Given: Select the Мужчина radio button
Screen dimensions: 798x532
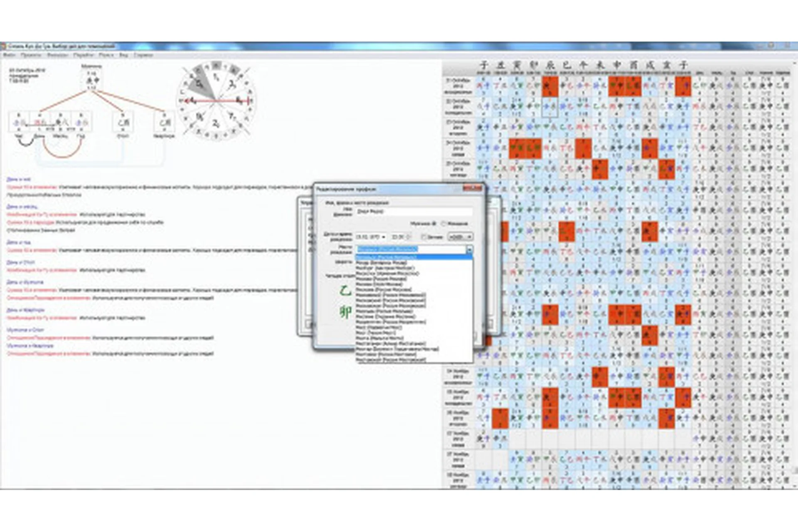Looking at the screenshot, I should pyautogui.click(x=434, y=224).
